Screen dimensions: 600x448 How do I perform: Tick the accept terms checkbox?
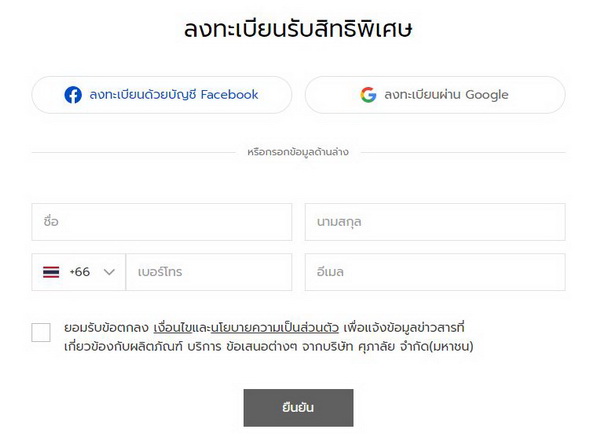pyautogui.click(x=41, y=333)
